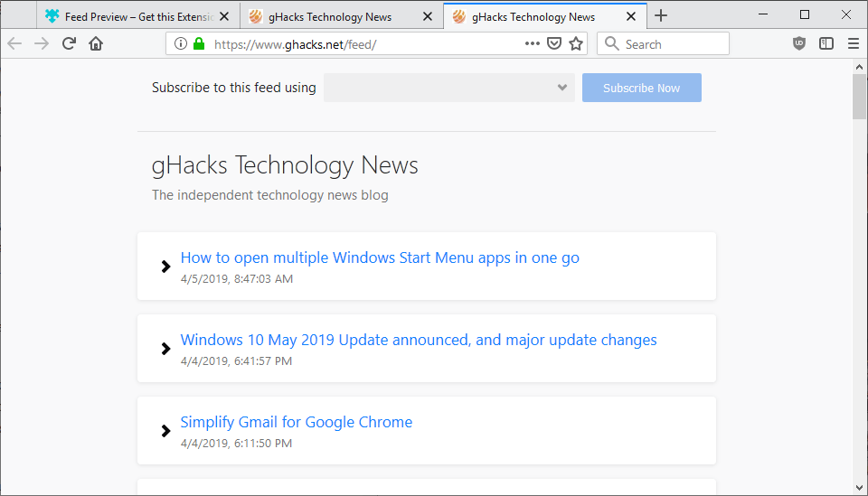Click the date 4/4/2019, 6:11:50 PM
This screenshot has height=496, width=868.
click(x=236, y=443)
